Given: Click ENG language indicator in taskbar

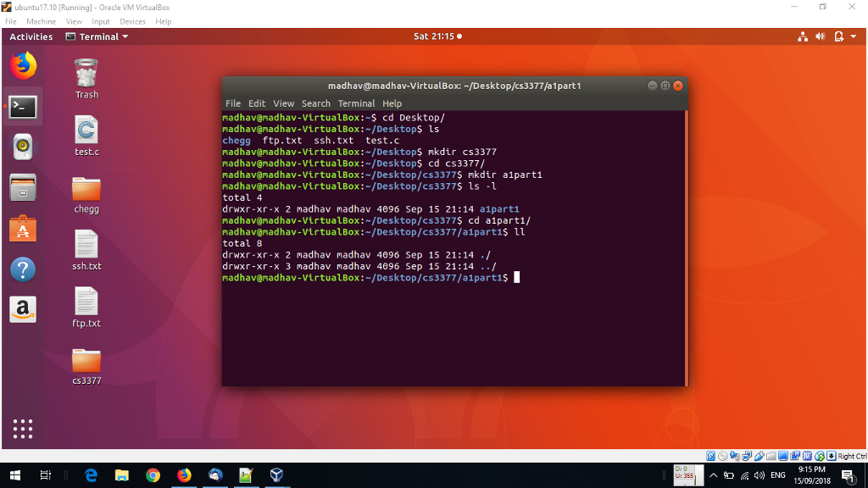Looking at the screenshot, I should click(x=778, y=475).
